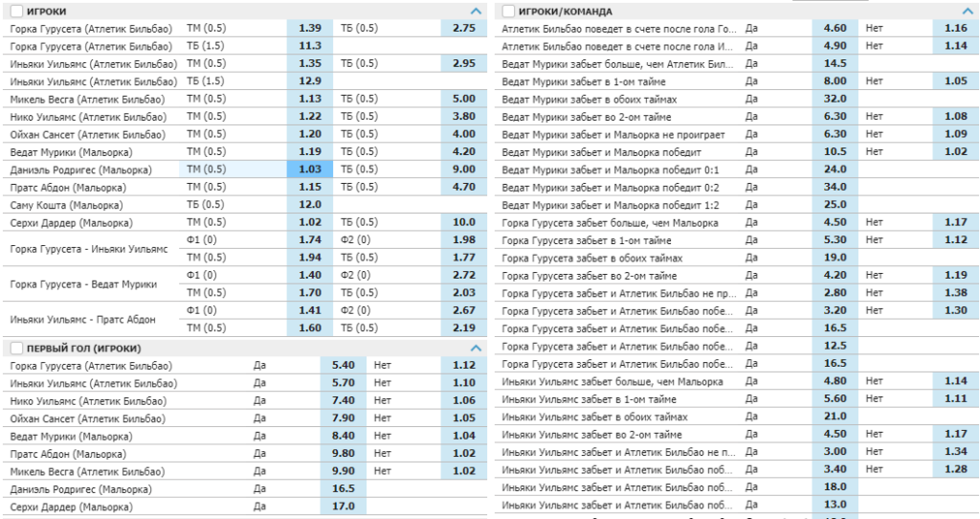Choose Да 3.00 Иньяки Уильямс и Атлетик не п...
Viewport: 980px width, 519px height.
point(835,451)
